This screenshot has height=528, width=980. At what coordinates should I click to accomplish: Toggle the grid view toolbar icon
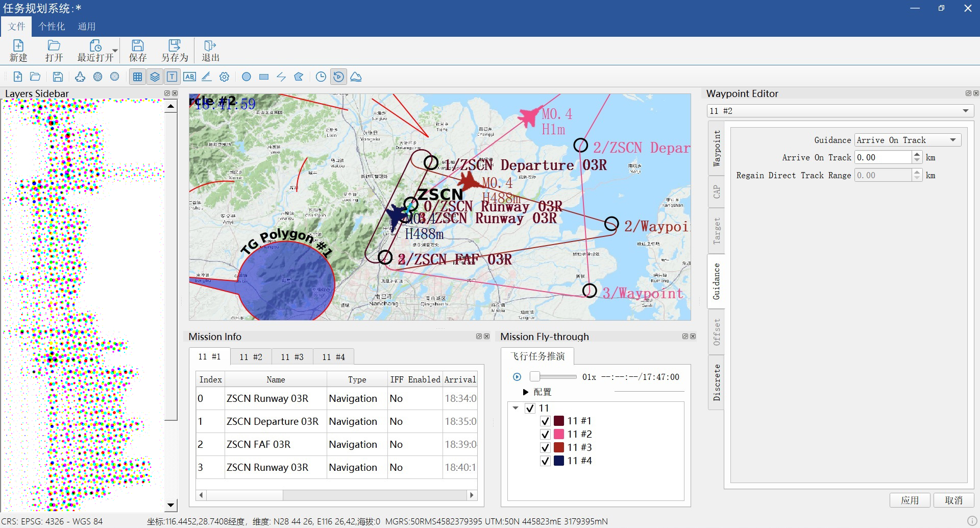(x=137, y=77)
